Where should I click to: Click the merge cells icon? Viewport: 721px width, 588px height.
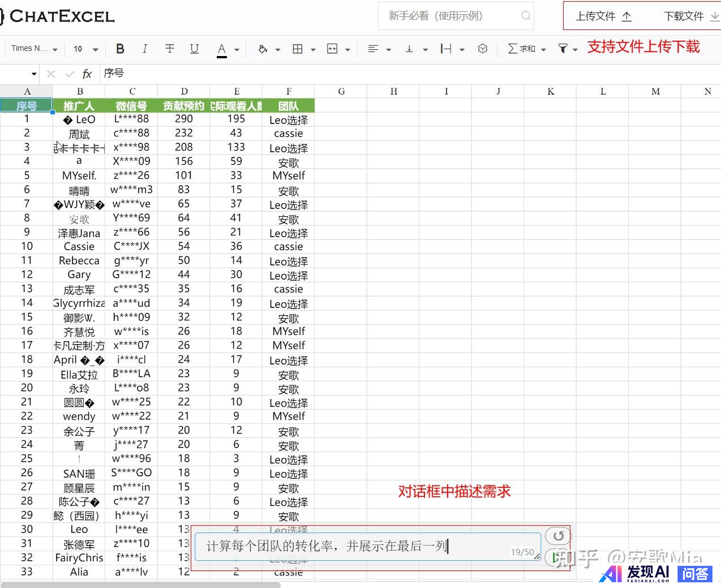click(x=332, y=49)
